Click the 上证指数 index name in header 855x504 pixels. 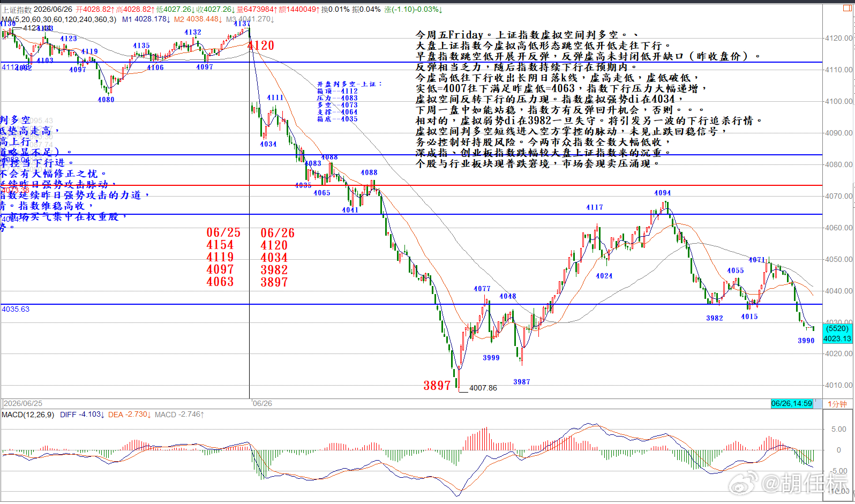click(x=18, y=10)
